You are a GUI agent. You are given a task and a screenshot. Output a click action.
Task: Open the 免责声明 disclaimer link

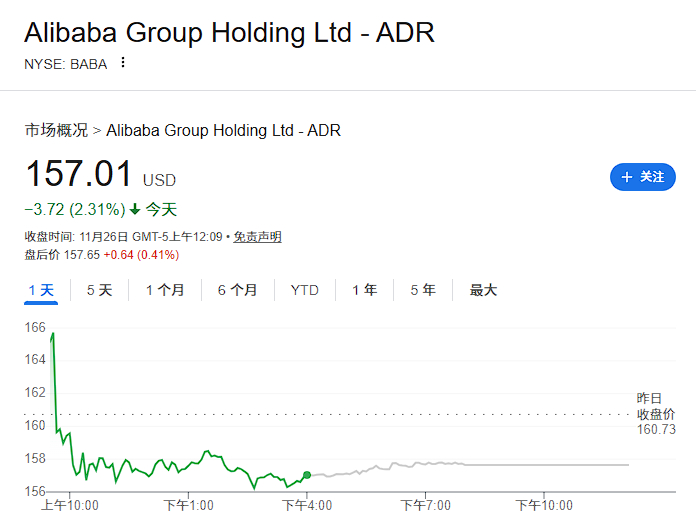(257, 237)
